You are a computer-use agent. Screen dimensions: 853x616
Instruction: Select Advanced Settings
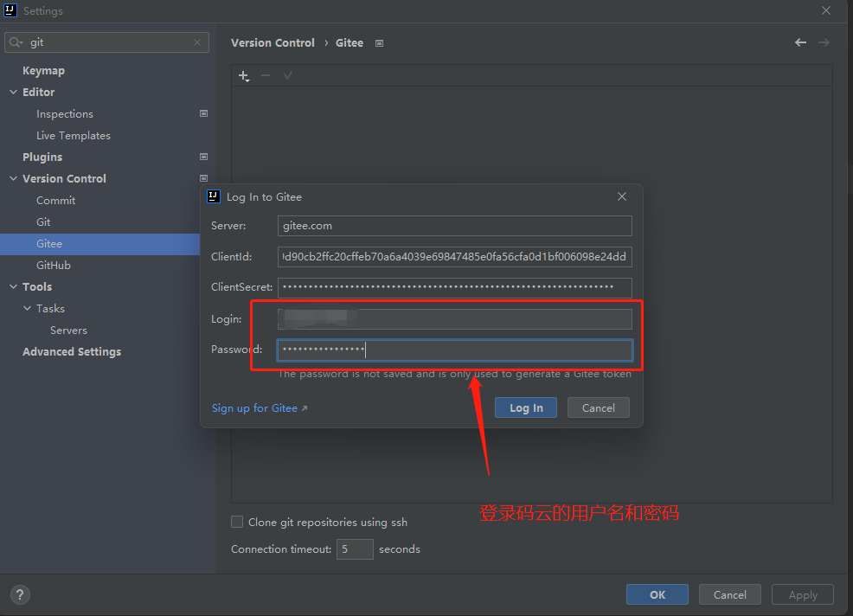pyautogui.click(x=72, y=351)
